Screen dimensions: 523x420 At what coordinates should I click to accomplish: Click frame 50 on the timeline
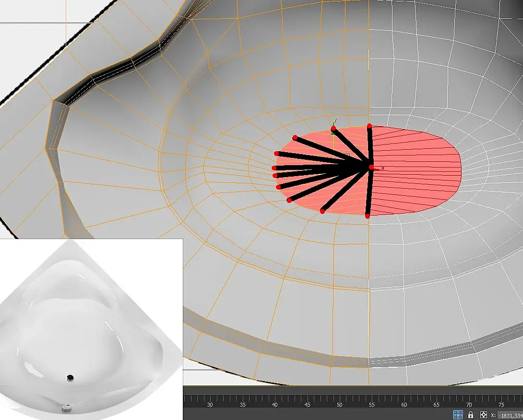340,404
